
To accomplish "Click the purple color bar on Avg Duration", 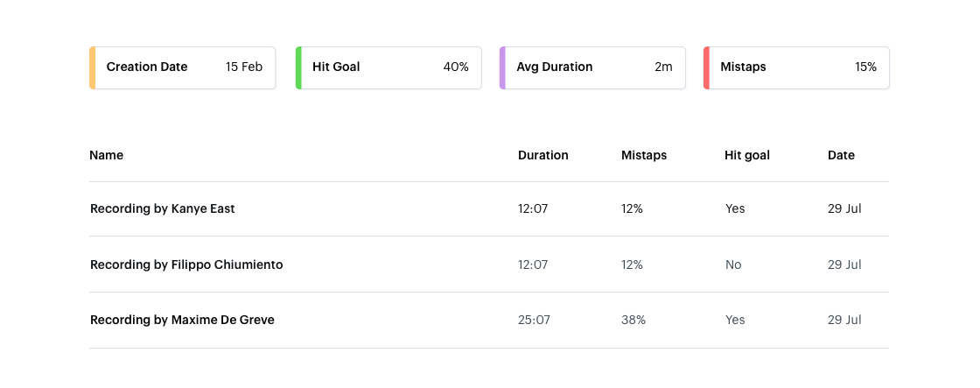I will [502, 67].
